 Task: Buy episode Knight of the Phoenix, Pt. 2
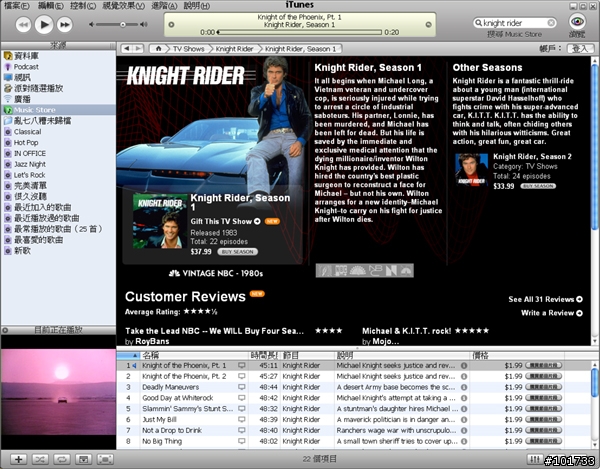(x=544, y=376)
